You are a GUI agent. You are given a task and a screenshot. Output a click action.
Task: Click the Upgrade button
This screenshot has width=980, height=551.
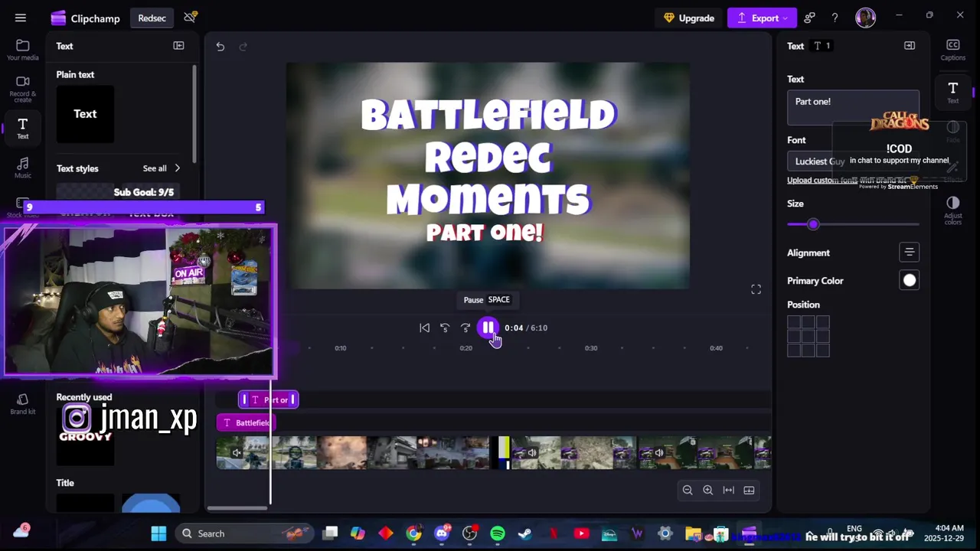click(x=689, y=18)
